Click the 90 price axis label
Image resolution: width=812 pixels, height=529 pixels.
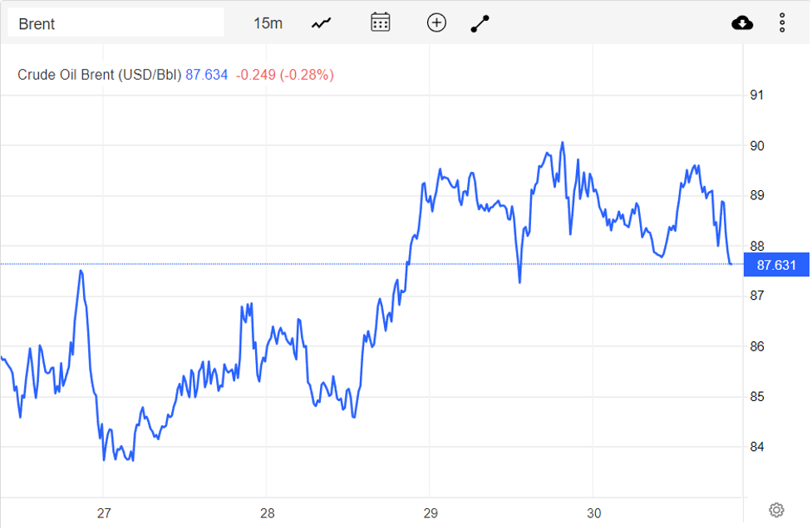(x=756, y=146)
